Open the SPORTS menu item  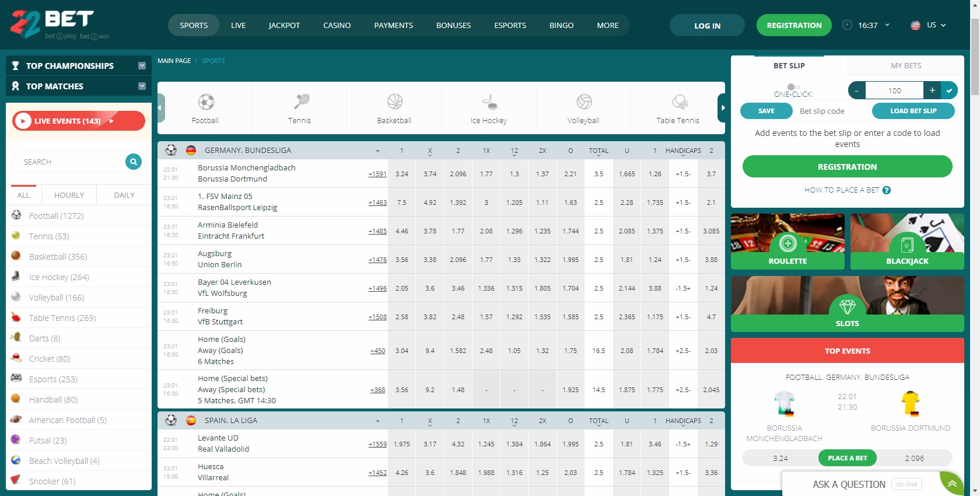click(194, 25)
